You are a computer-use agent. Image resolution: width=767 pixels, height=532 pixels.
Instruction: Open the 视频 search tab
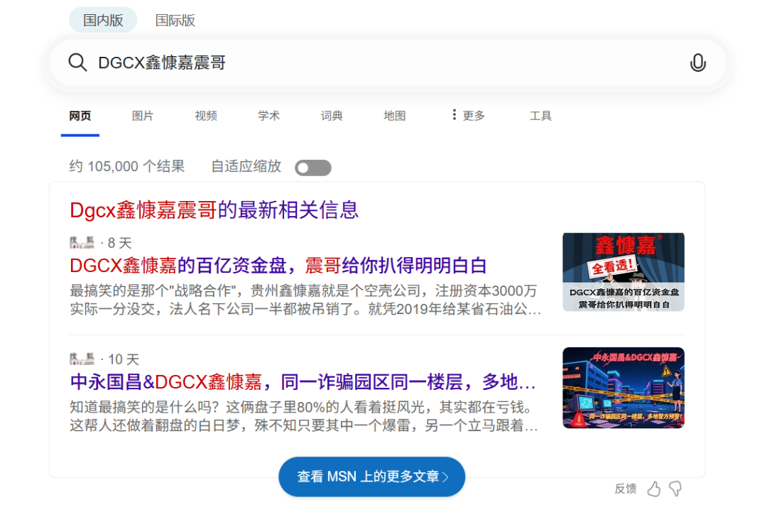pyautogui.click(x=206, y=116)
